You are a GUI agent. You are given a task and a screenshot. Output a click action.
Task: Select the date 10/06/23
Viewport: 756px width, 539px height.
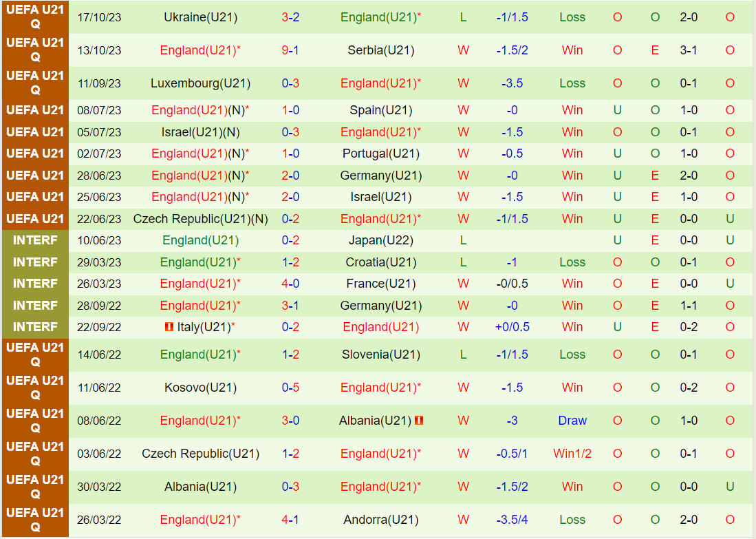coord(99,241)
